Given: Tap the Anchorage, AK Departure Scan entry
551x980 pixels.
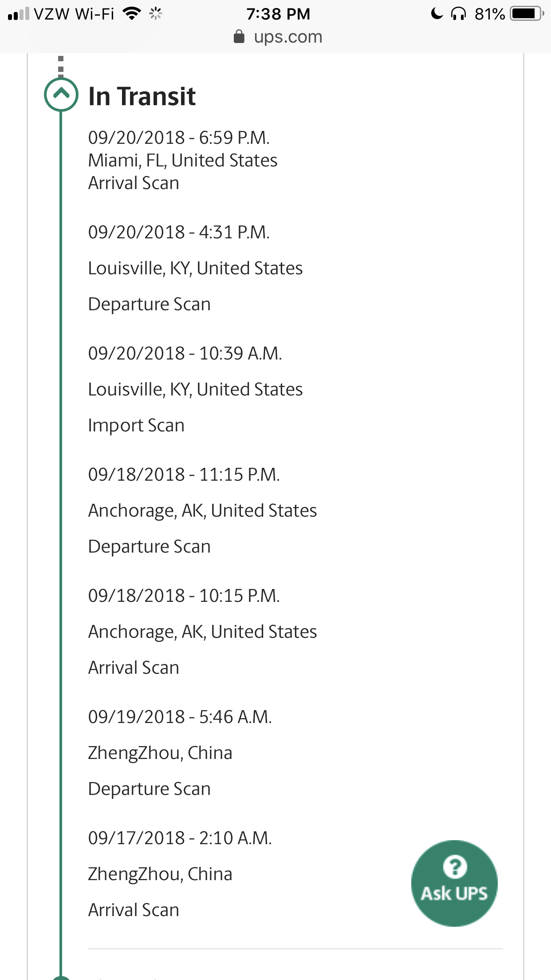Looking at the screenshot, I should (202, 510).
